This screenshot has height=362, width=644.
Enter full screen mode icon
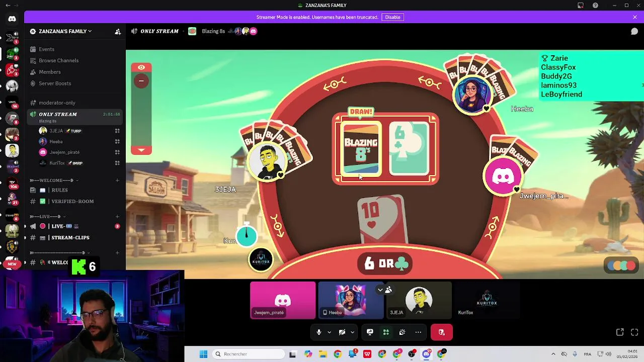click(634, 332)
